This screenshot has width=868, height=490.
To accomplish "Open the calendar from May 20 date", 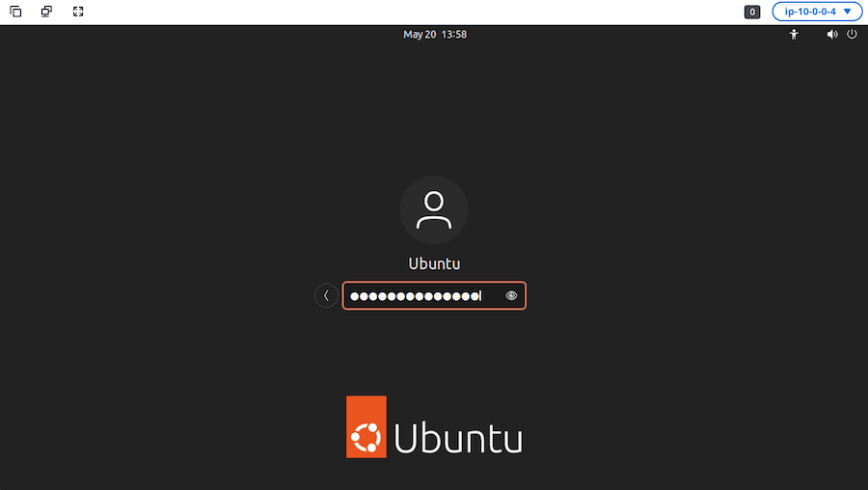I will click(420, 35).
